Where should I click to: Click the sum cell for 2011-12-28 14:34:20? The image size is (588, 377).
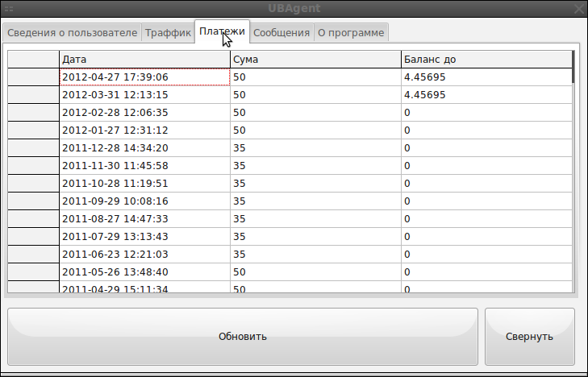tap(315, 148)
